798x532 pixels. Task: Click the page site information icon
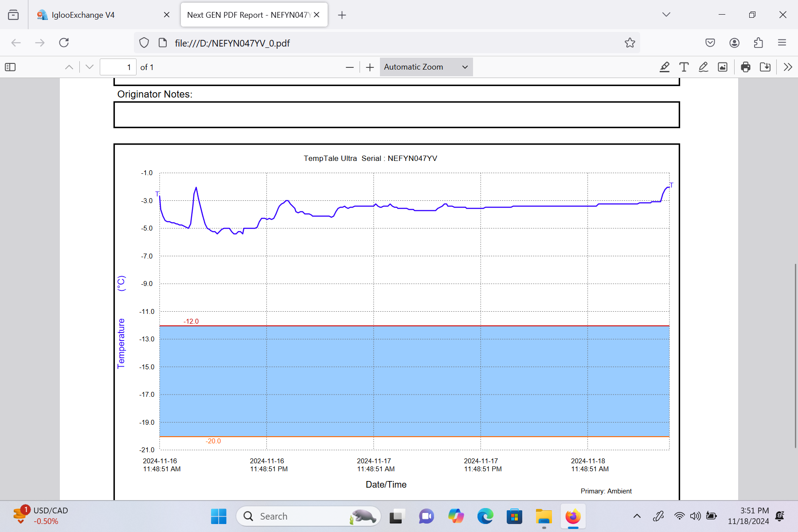(163, 43)
